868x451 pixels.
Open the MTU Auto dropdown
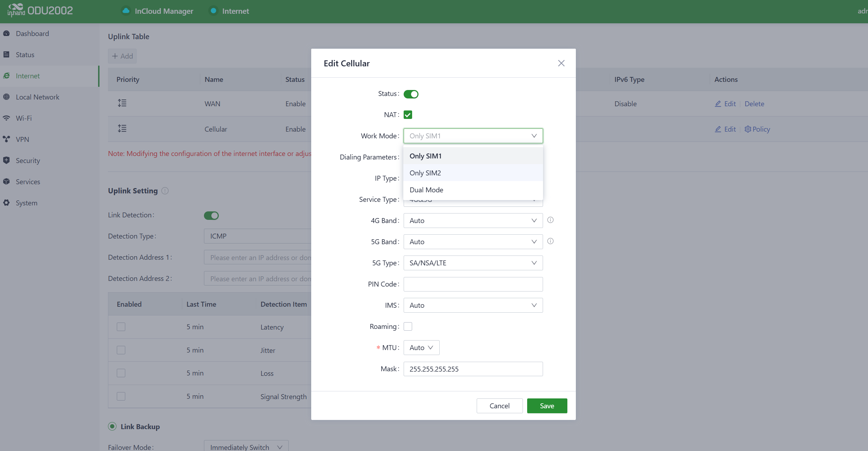421,348
